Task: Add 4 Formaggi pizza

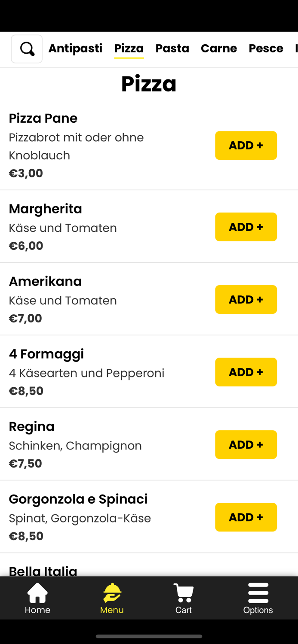Action: (246, 372)
